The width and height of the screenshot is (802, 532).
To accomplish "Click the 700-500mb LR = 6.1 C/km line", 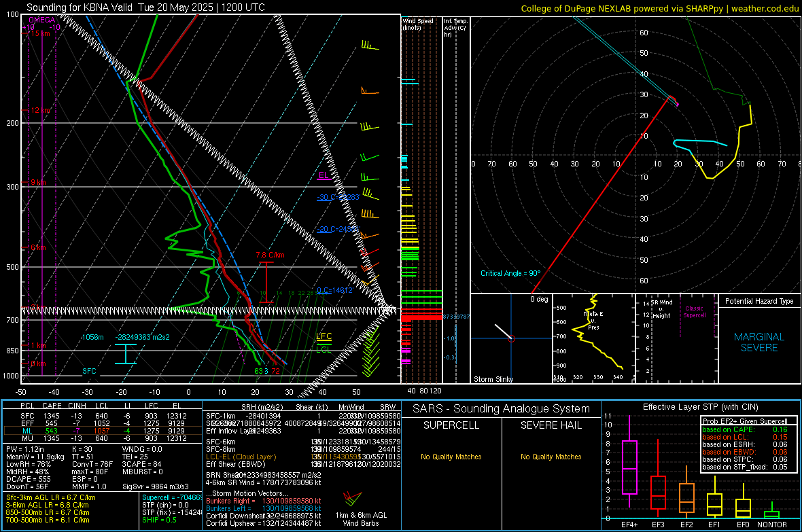I will coord(48,520).
